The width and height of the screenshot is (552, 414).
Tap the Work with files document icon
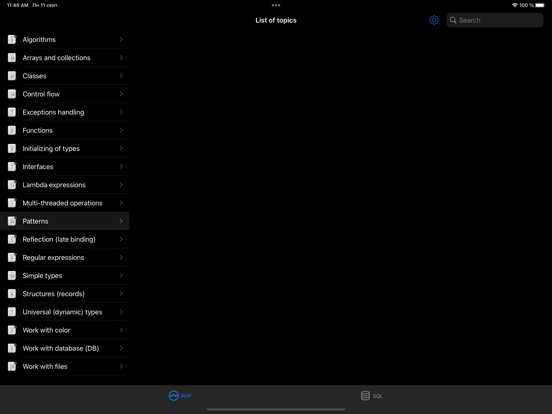(x=12, y=366)
